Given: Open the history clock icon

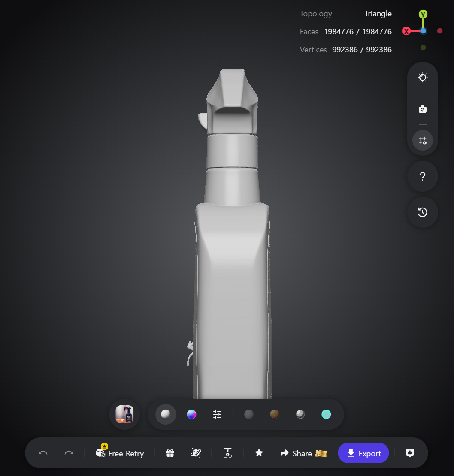Looking at the screenshot, I should [422, 212].
